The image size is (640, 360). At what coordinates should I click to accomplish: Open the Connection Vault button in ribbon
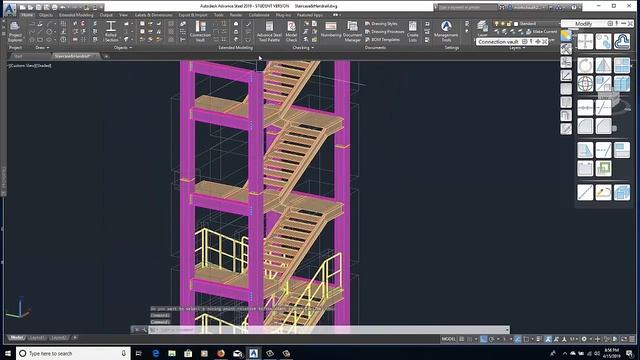click(200, 32)
